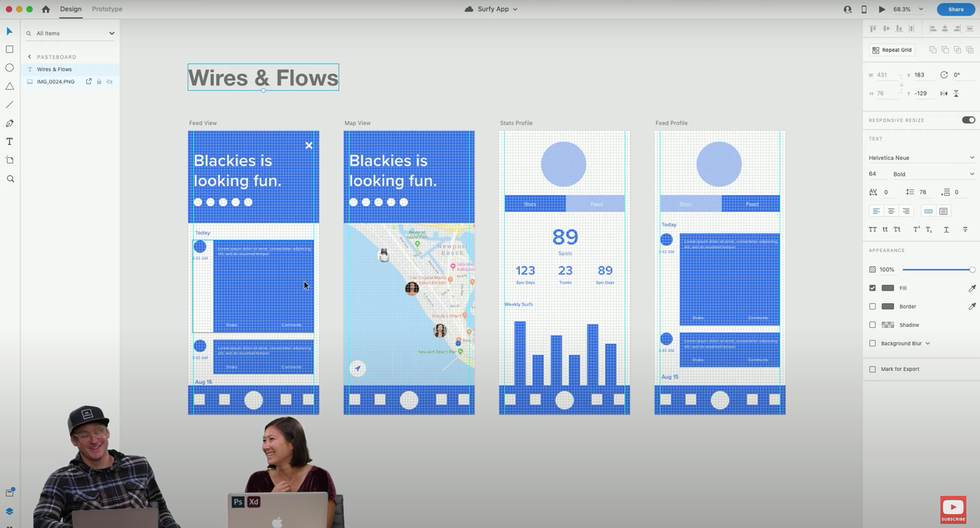
Task: Select the Artboard tool
Action: click(x=9, y=160)
